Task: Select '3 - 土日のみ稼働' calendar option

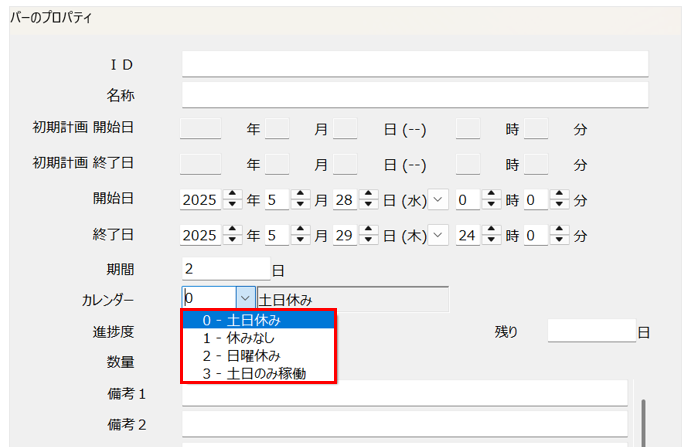Action: coord(259,373)
